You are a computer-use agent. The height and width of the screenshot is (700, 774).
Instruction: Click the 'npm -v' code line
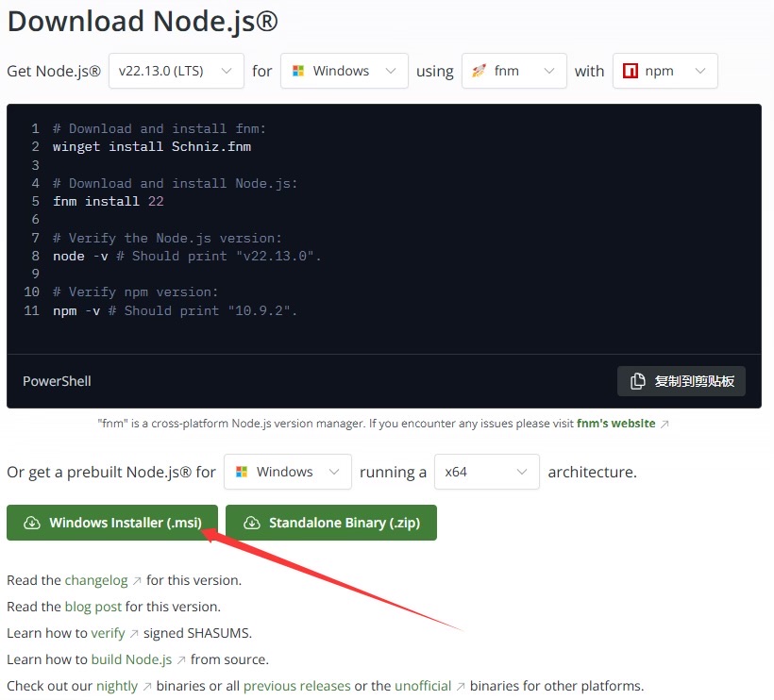tap(176, 310)
